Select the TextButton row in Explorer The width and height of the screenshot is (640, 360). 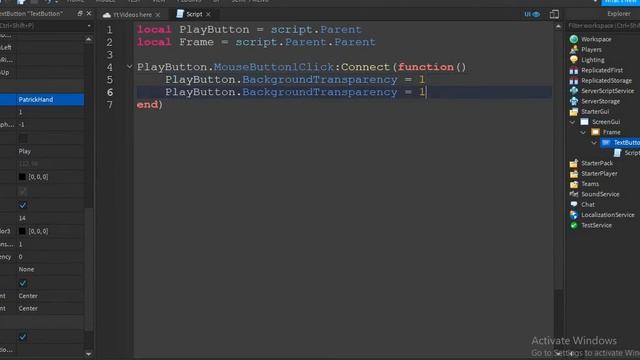pos(620,142)
